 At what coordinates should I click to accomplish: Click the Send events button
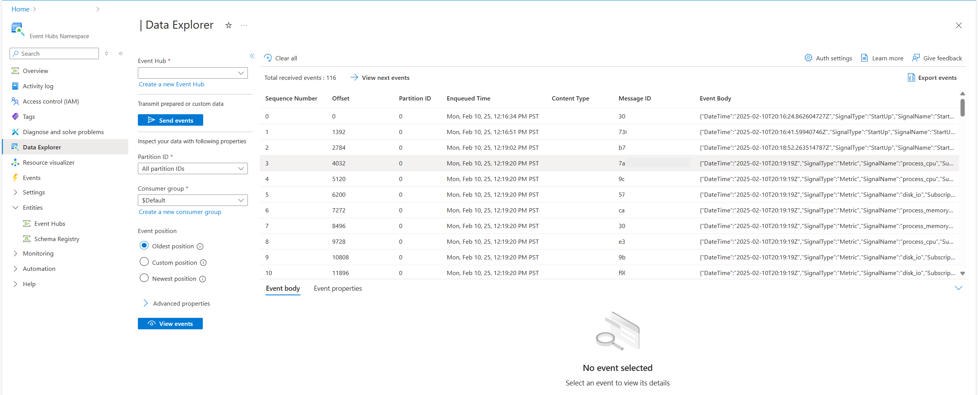point(170,120)
